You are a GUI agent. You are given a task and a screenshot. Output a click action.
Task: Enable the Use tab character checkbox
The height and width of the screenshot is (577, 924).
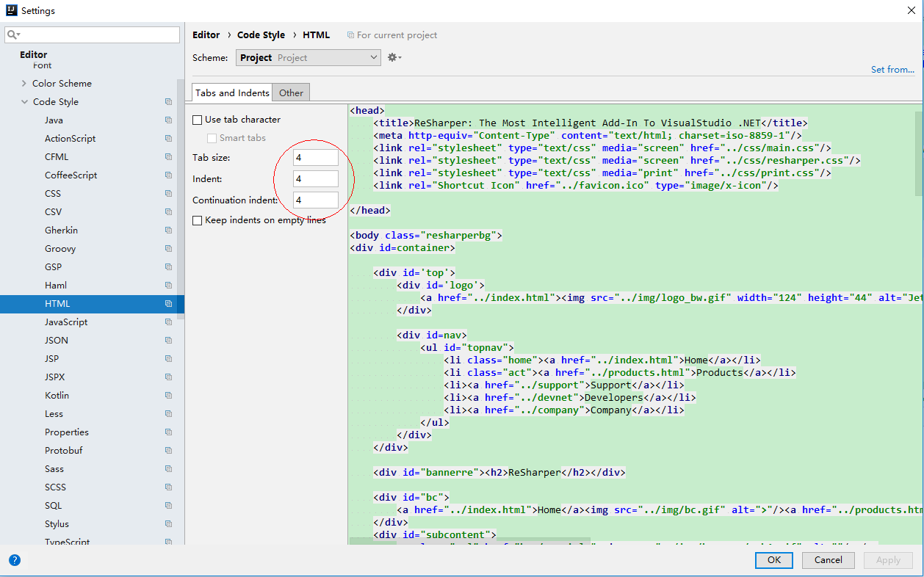[x=197, y=120]
